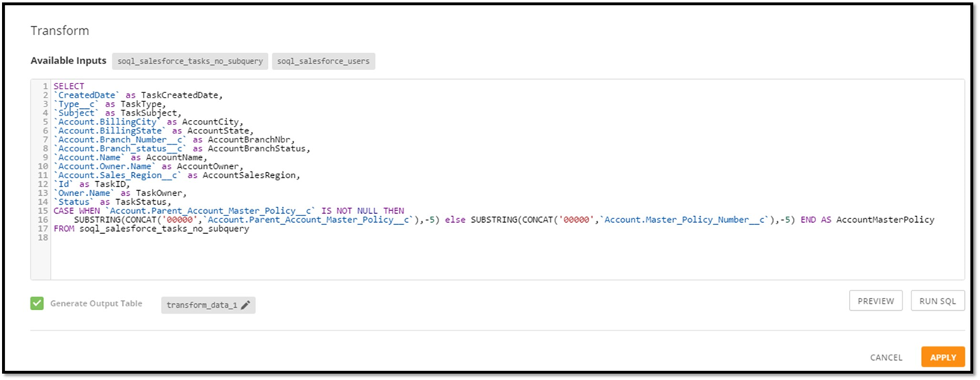Screen dimensions: 980x380
Task: Click the transform_data_1 output table name
Action: (202, 305)
